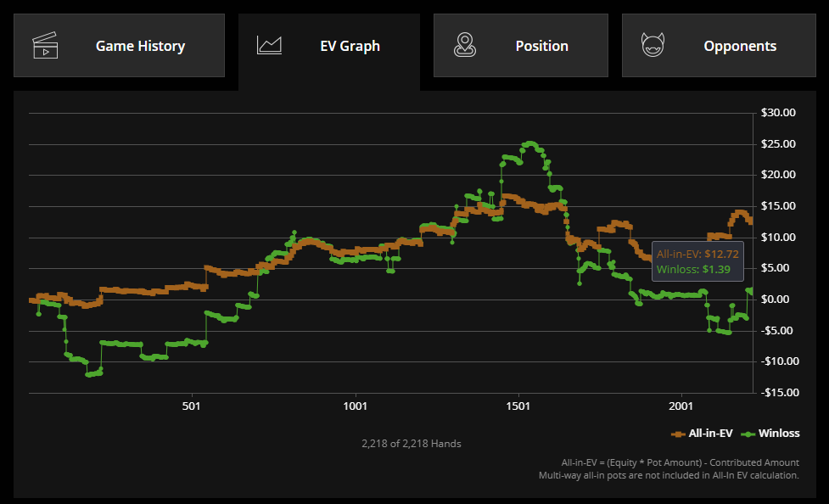The image size is (829, 504).
Task: Click the 1501 hands x-axis label
Action: point(518,406)
